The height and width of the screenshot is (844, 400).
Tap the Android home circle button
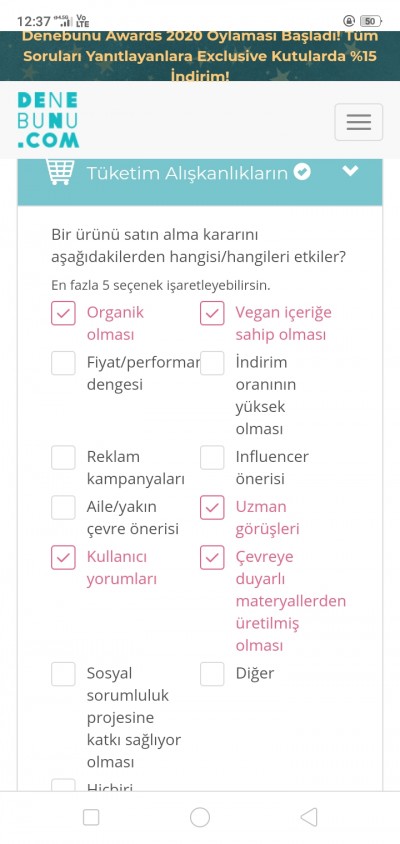200,817
